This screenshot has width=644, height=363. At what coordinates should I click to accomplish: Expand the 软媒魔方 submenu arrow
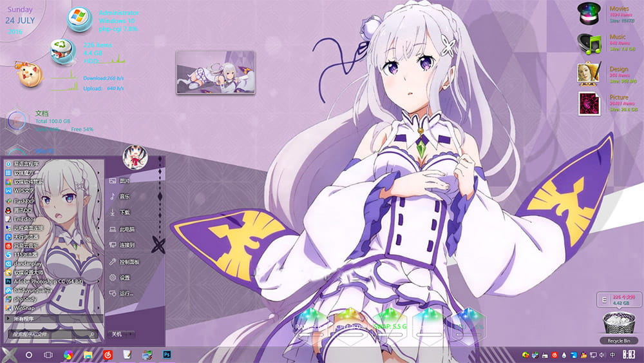[99, 173]
